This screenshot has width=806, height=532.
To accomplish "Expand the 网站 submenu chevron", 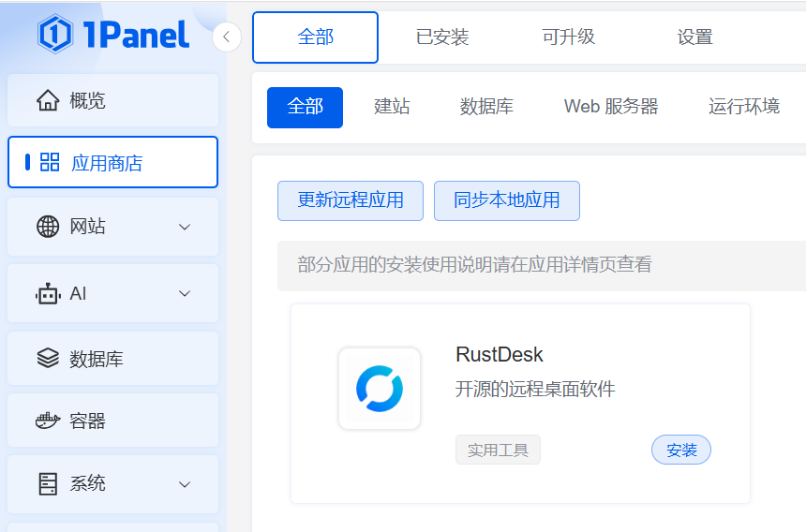I will tap(185, 227).
